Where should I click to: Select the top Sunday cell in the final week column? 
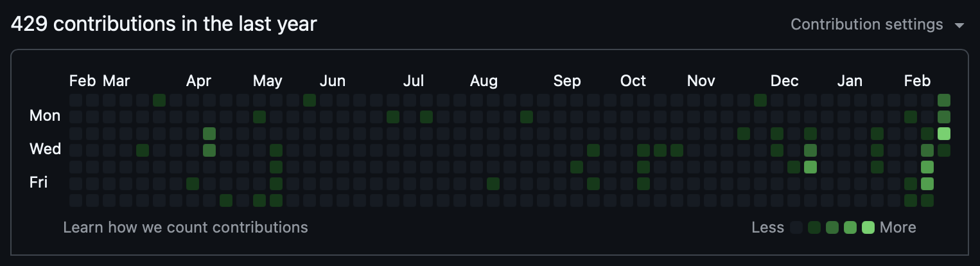(943, 100)
